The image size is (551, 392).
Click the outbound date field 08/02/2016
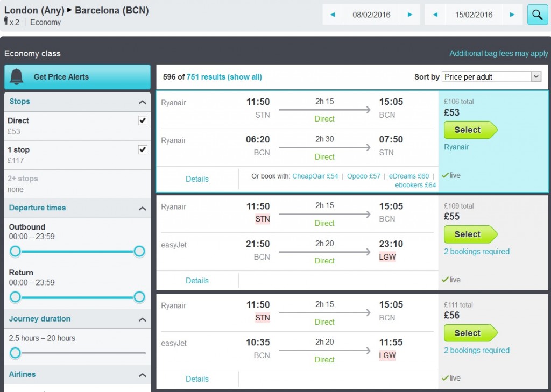371,15
